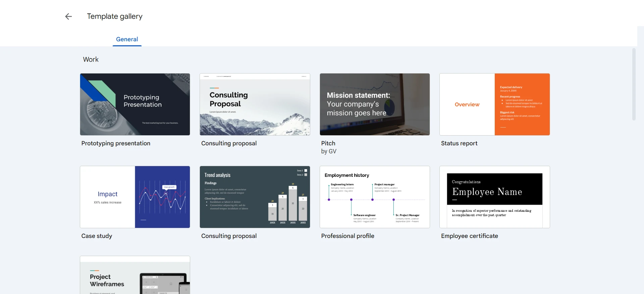
Task: Click the 'Prototyping presentation' caption
Action: pyautogui.click(x=116, y=143)
